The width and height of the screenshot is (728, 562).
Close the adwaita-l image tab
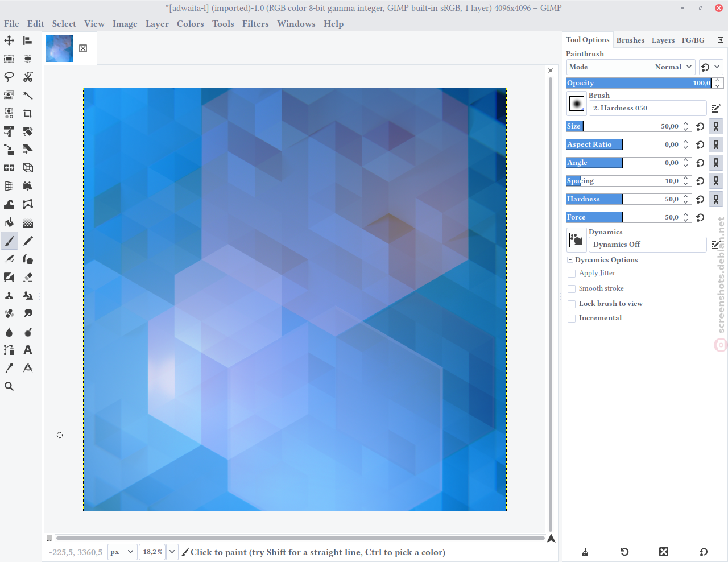(x=83, y=48)
